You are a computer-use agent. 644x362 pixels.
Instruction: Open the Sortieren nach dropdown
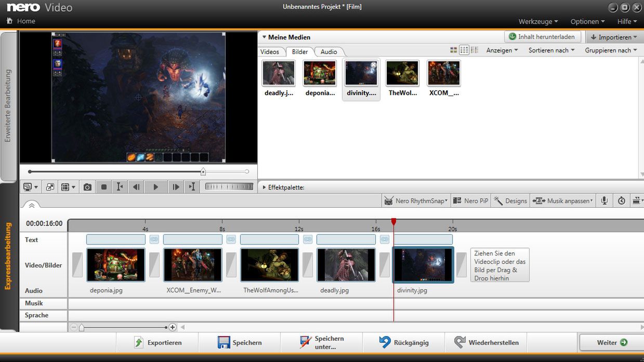[x=551, y=50]
